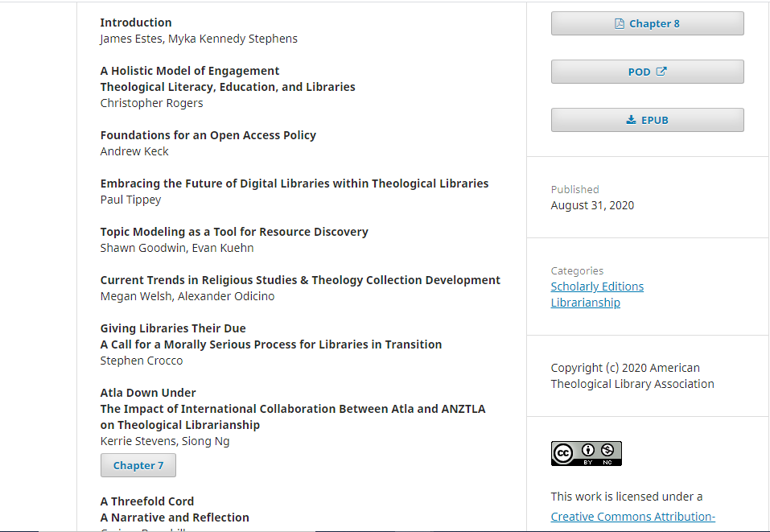The image size is (770, 532).
Task: Click the PDF icon on Chapter 8 button
Action: pyautogui.click(x=620, y=23)
